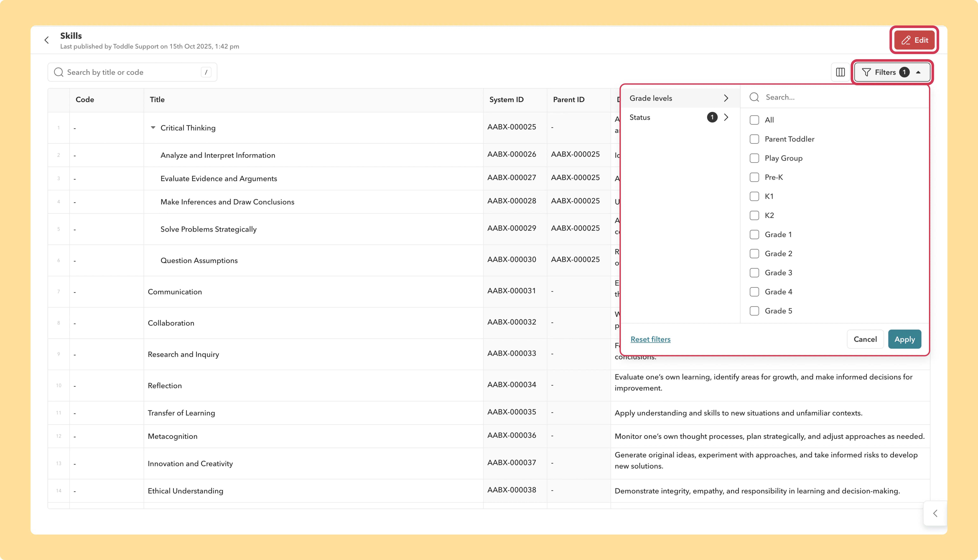Tick the Pre-K checkbox
The width and height of the screenshot is (978, 560).
pyautogui.click(x=755, y=177)
